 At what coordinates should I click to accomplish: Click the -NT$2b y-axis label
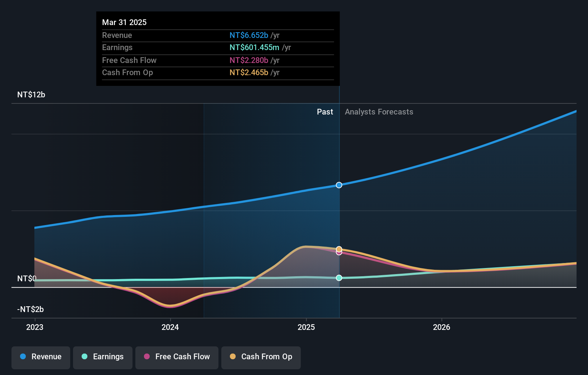(30, 309)
